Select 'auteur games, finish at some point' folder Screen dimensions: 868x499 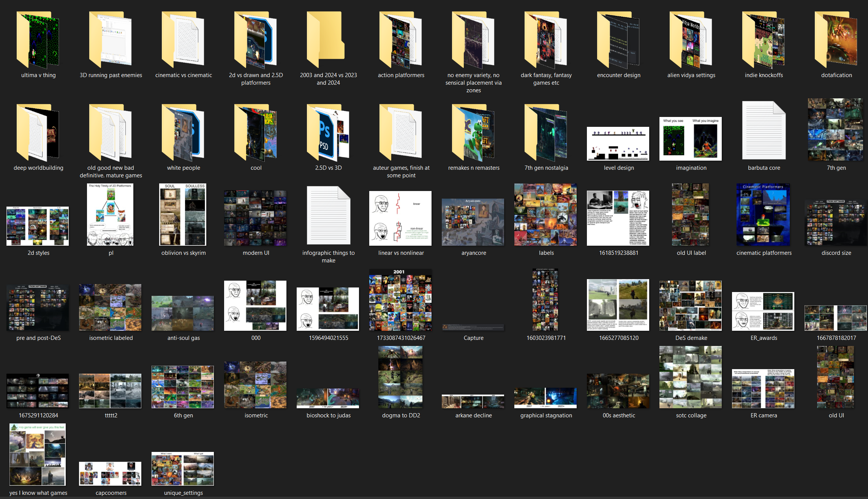click(x=401, y=132)
